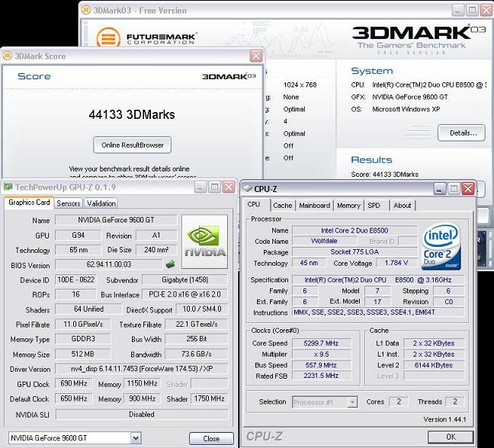This screenshot has width=494, height=448.
Task: Minimize the 3DMark03 main window
Action: (457, 11)
